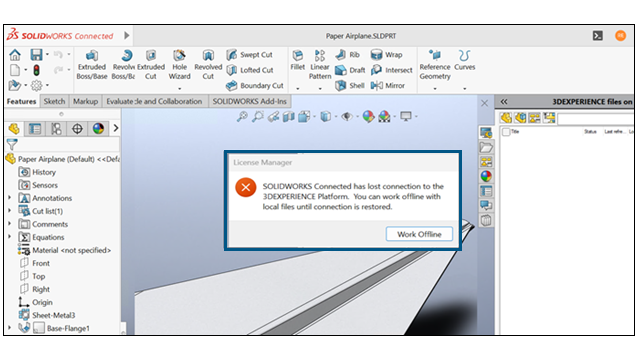Viewport: 640px width, 360px height.
Task: Open the Curves dropdown arrow
Action: tap(464, 88)
